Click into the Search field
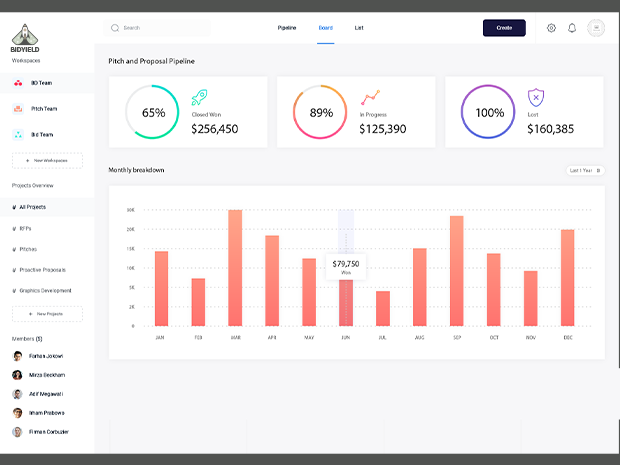 (x=160, y=28)
